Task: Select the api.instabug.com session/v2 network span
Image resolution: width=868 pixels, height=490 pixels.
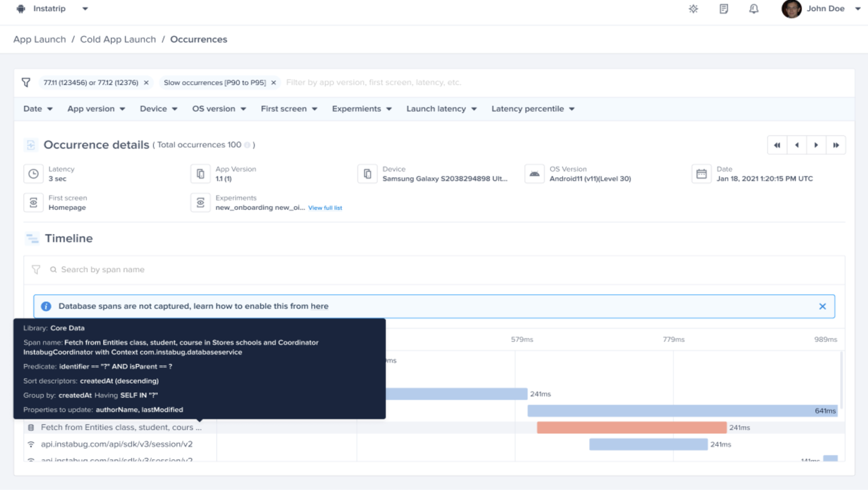Action: click(x=117, y=444)
